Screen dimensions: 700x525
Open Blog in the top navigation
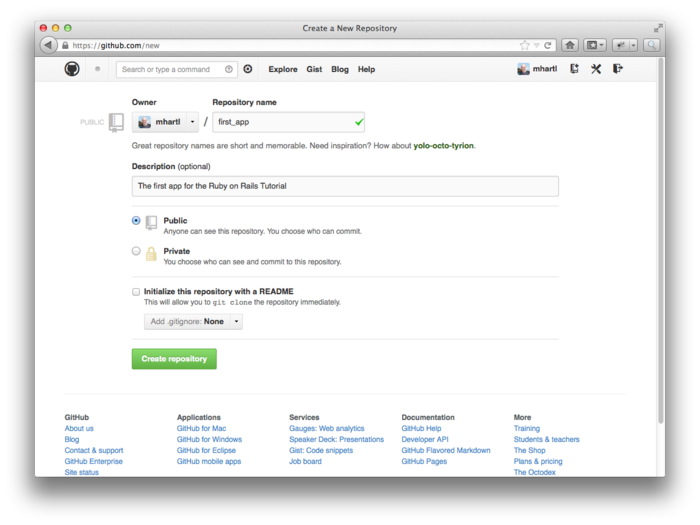tap(340, 69)
